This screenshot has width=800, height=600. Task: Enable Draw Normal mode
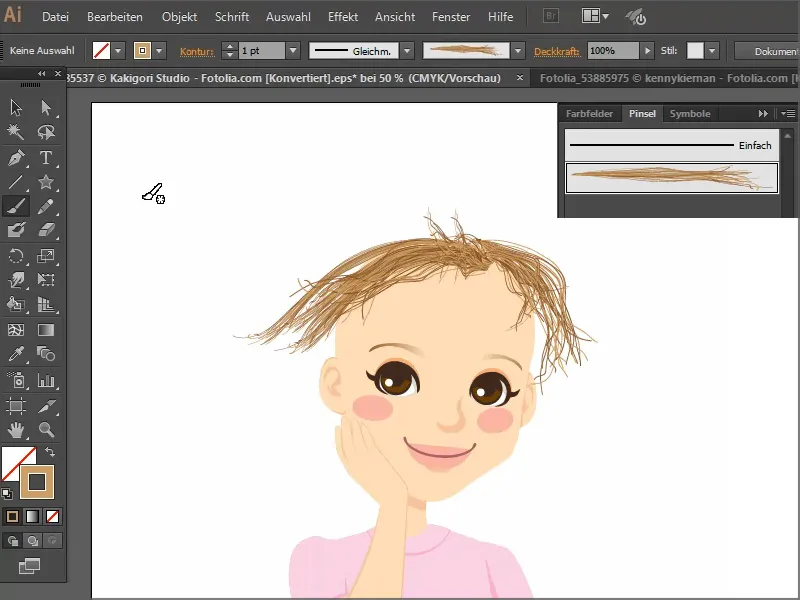pos(13,540)
